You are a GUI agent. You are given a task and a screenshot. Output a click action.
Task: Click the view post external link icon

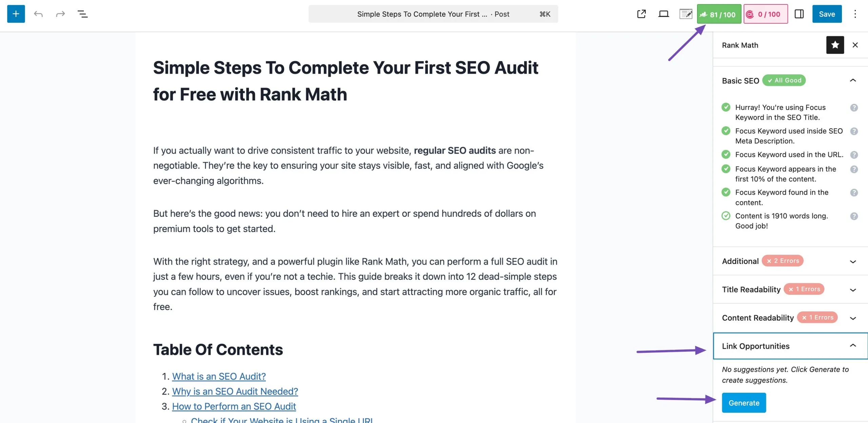point(641,14)
